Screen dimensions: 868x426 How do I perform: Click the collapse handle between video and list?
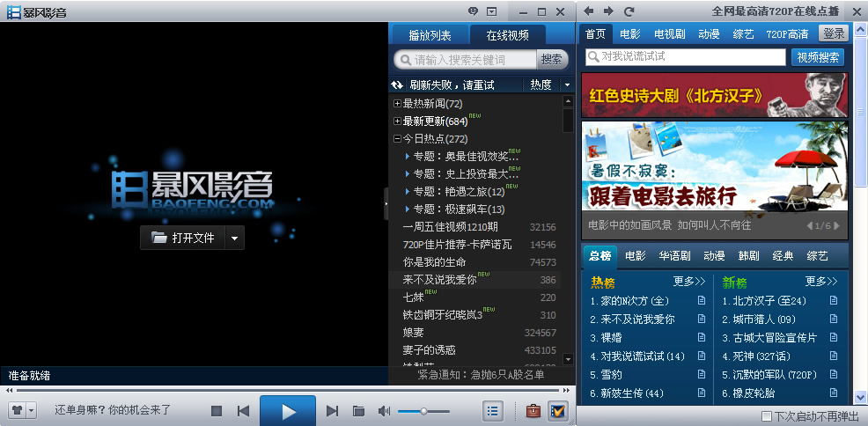pos(386,203)
